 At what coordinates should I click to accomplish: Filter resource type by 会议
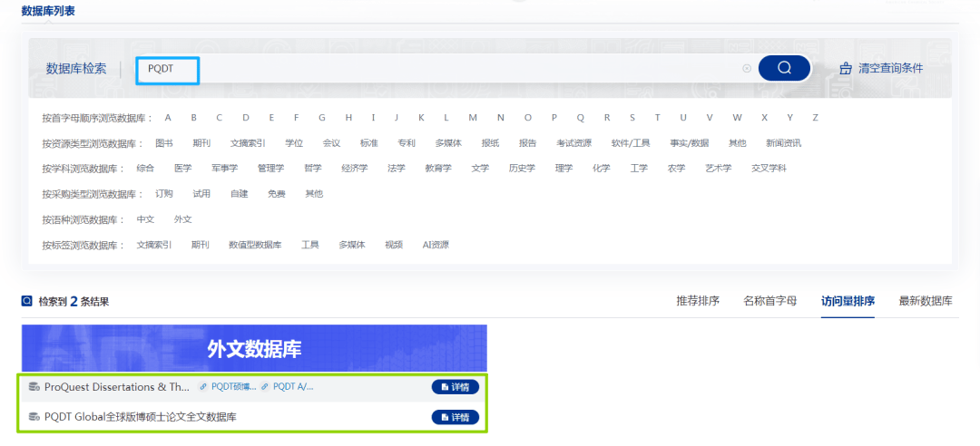[331, 143]
